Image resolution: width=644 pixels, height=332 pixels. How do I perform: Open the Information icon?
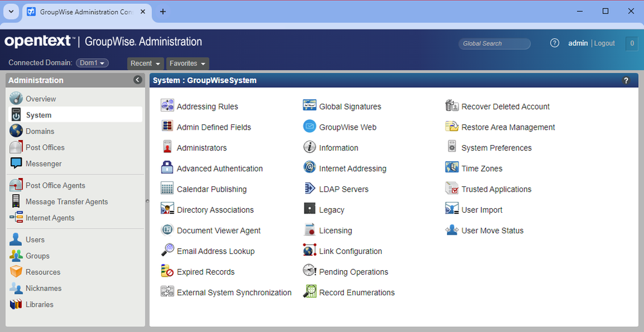(310, 147)
